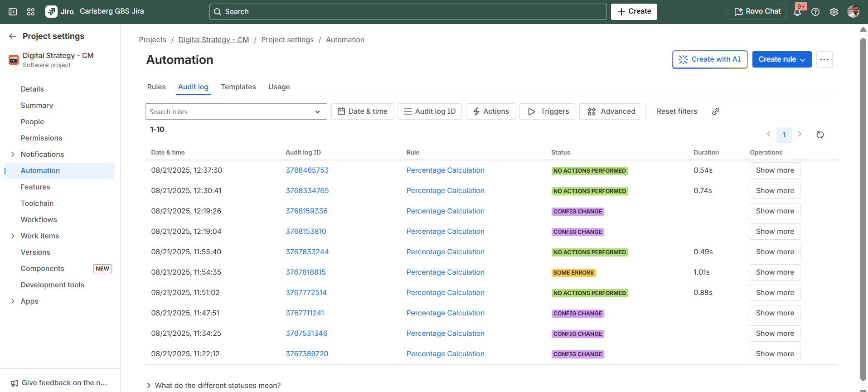868x392 pixels.
Task: Click the Digital Strategy - CM project icon
Action: (x=14, y=59)
